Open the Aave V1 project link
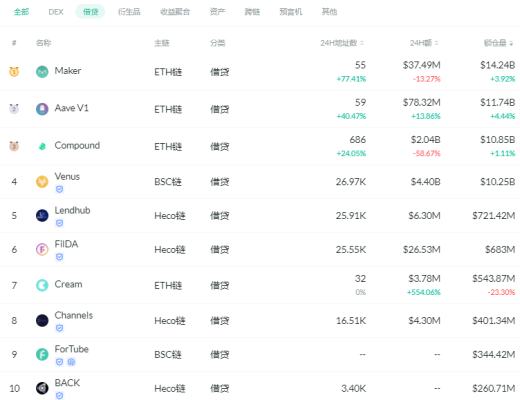 pos(72,108)
